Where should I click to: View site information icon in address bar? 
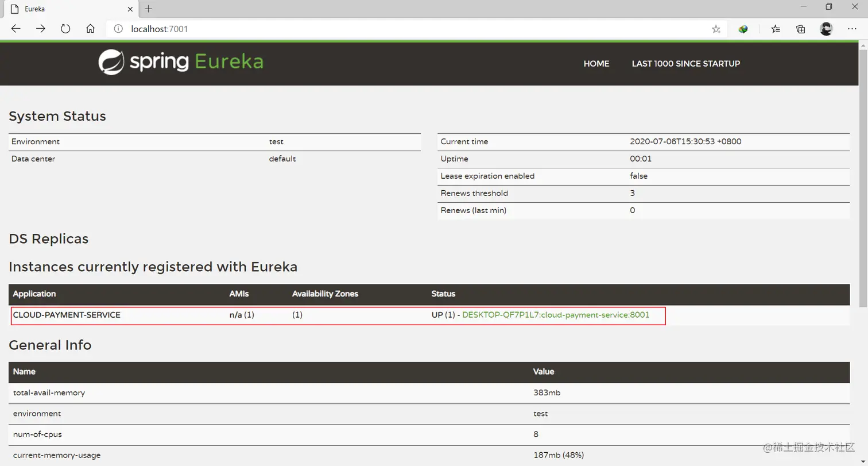(x=118, y=29)
